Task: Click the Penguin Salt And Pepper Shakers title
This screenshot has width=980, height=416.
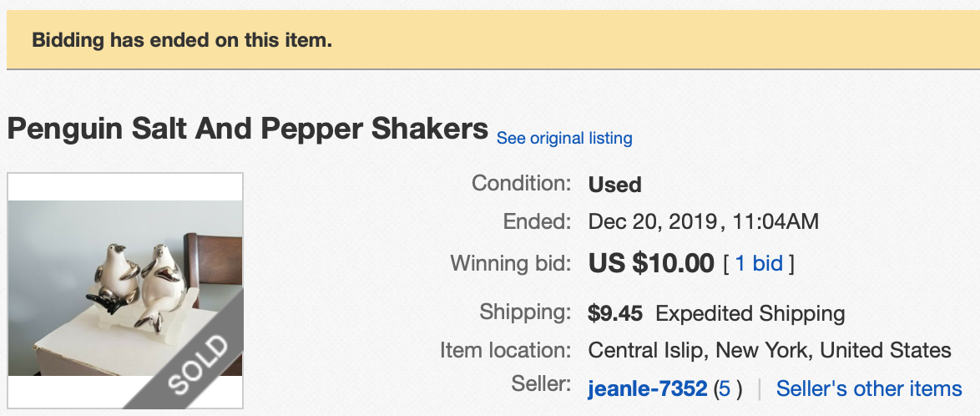Action: [247, 129]
